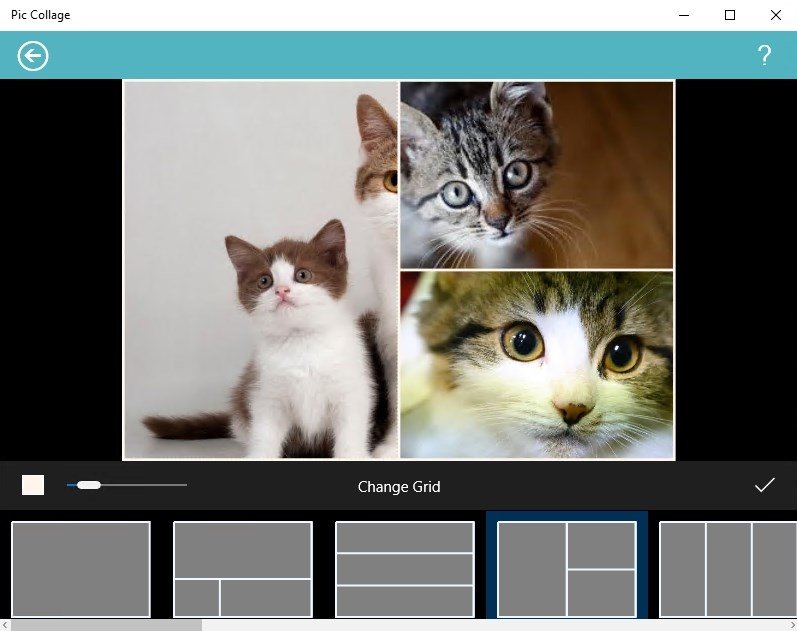Maximize the Pic Collage window
Screen dimensions: 797x631
point(730,15)
